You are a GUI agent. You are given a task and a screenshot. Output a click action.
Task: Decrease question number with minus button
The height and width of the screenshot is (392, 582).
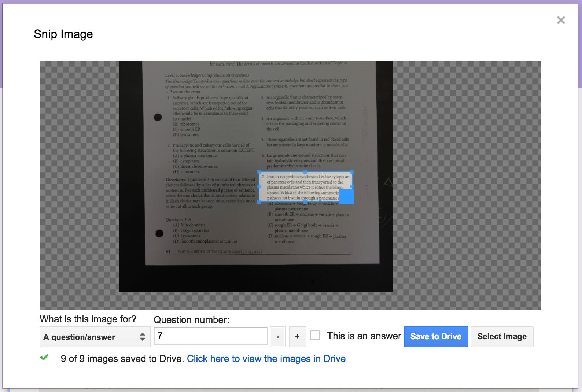(x=278, y=336)
